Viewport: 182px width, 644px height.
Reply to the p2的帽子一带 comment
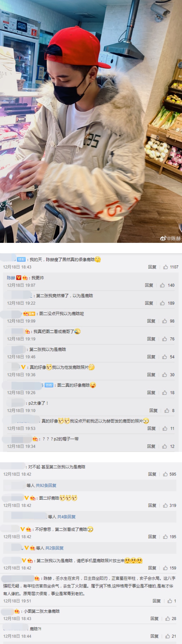151,446
